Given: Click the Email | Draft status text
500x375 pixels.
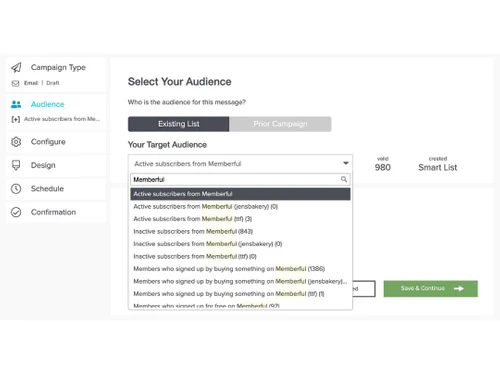Looking at the screenshot, I should [x=41, y=83].
